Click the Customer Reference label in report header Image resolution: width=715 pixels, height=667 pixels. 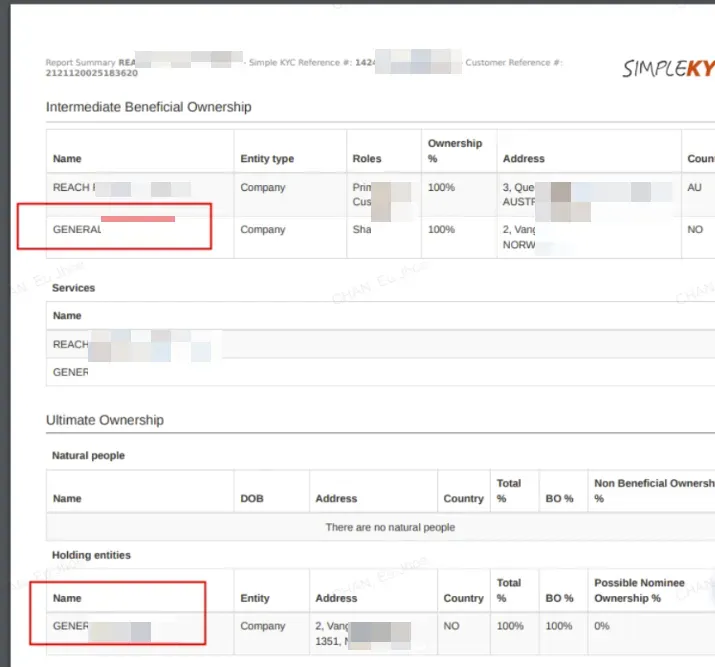513,63
